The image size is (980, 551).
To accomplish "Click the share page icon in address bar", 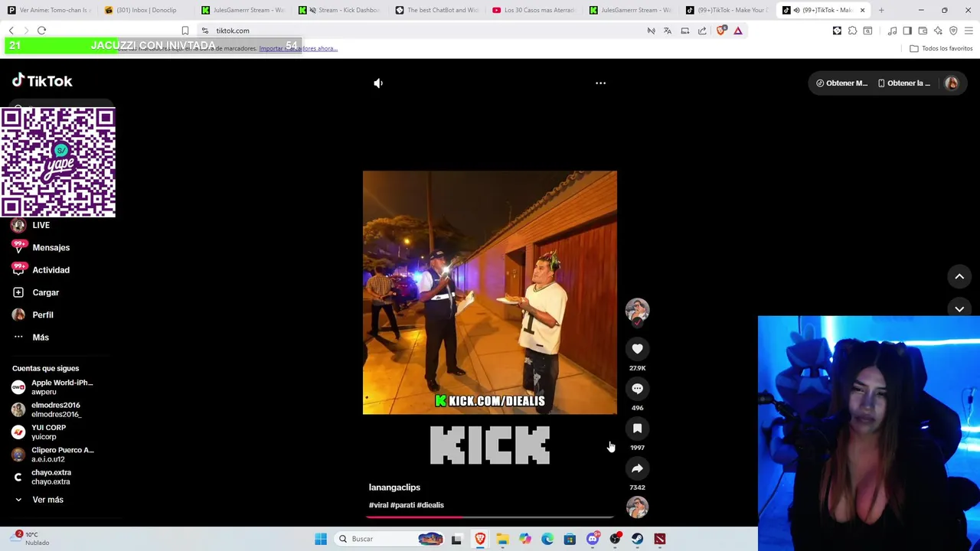I will (702, 31).
